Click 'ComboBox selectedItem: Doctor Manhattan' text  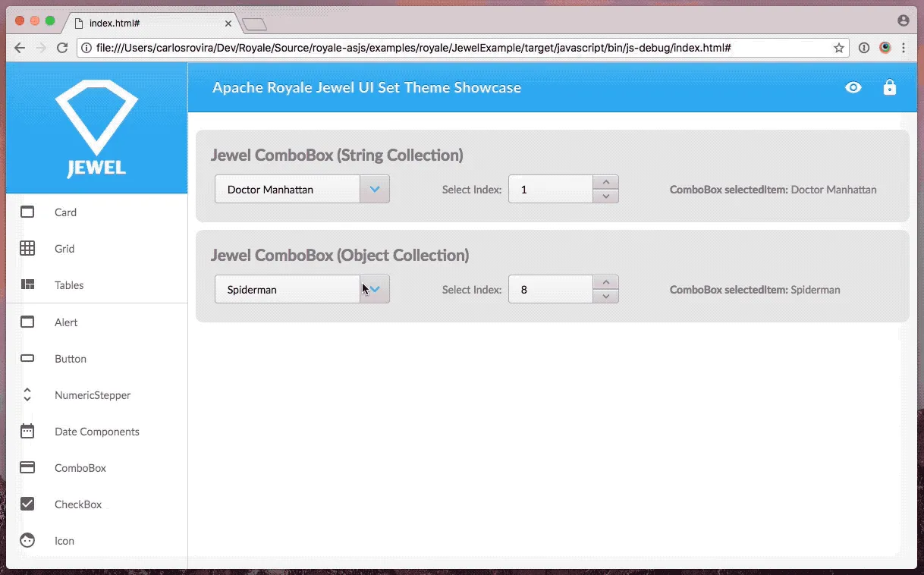(x=773, y=190)
